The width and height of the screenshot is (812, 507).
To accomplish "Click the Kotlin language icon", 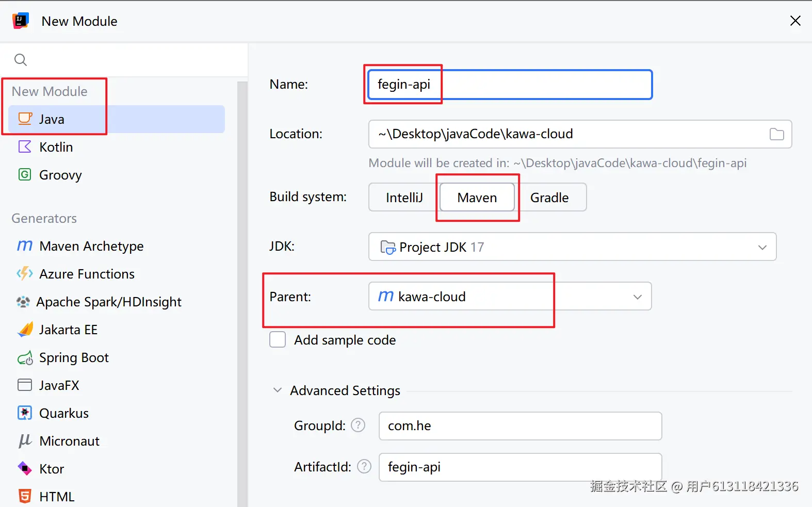I will click(25, 147).
